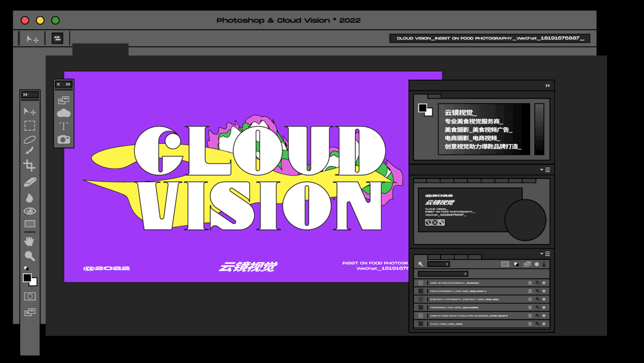The image size is (644, 363).
Task: Open the foreground color swatch in the color panel
Action: 422,108
